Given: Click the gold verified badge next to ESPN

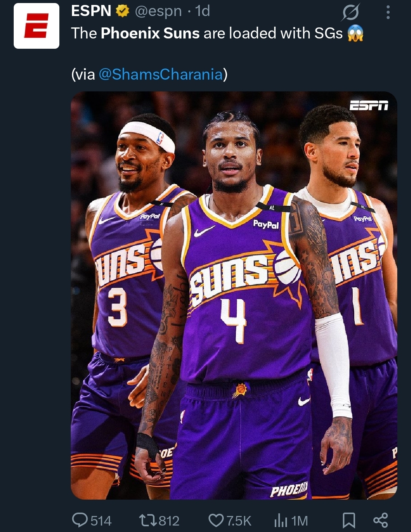Looking at the screenshot, I should tap(122, 11).
